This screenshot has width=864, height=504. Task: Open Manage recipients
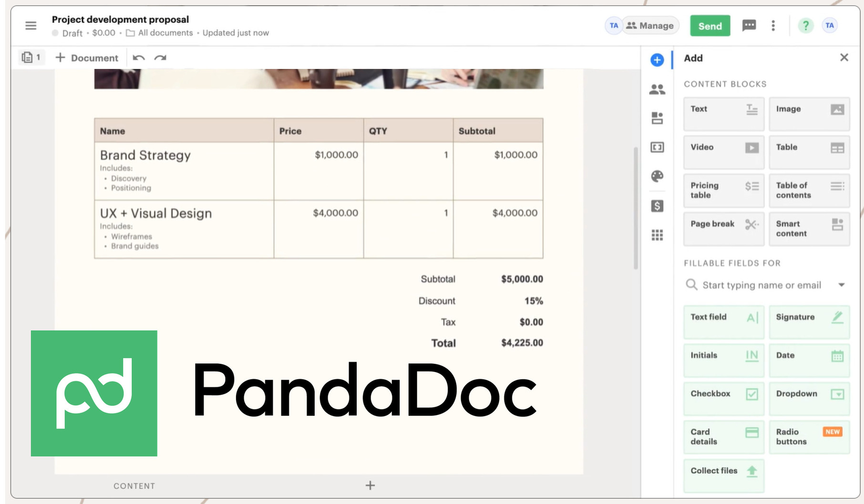coord(650,26)
